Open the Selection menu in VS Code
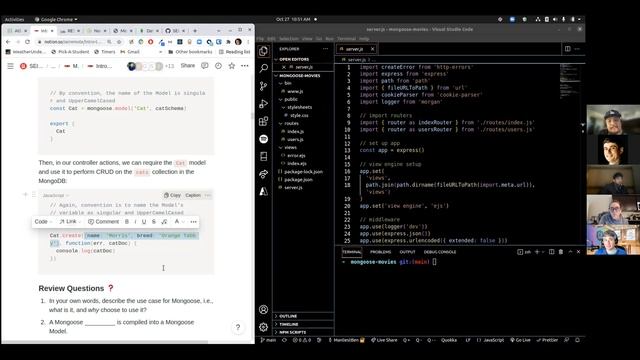Viewport: 640px width, 360px height. (x=289, y=39)
